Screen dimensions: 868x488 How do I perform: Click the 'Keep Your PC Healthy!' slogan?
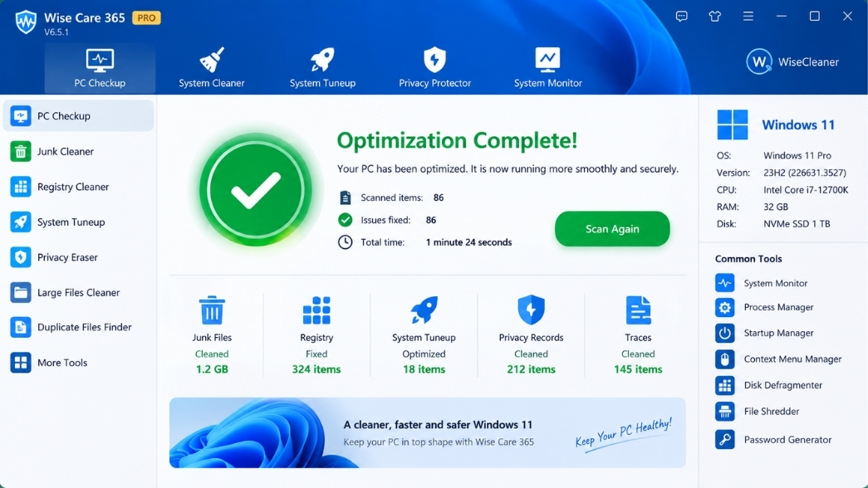coord(624,433)
